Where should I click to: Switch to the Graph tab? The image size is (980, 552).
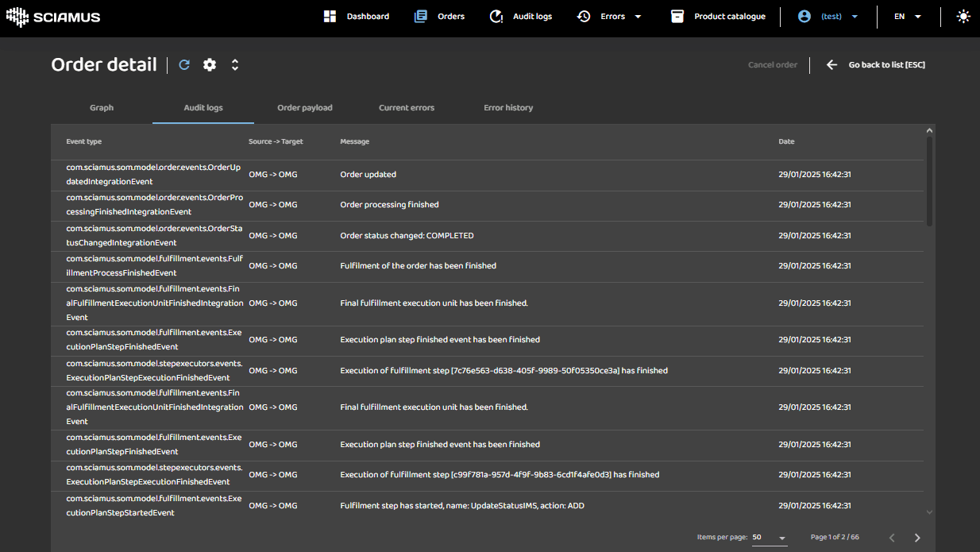point(102,108)
